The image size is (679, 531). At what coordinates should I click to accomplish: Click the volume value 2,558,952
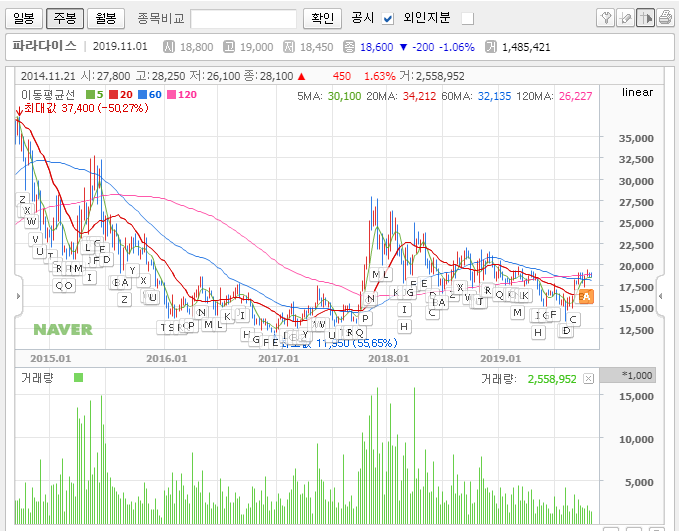tap(552, 379)
